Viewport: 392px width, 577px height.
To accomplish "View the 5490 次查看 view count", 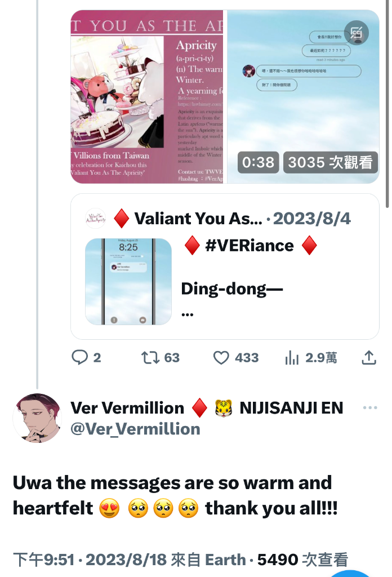I will [x=302, y=560].
